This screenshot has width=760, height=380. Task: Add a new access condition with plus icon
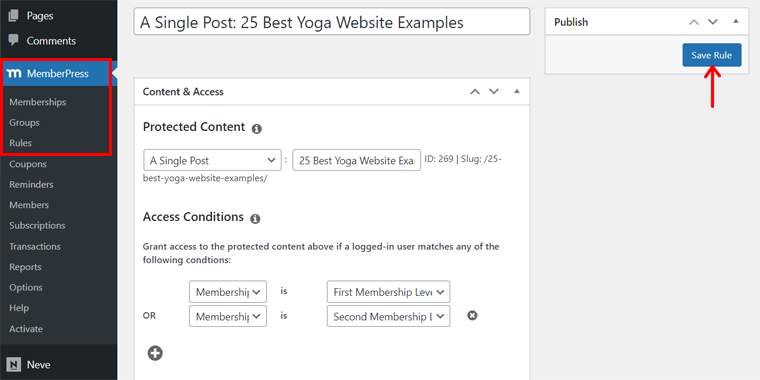155,353
